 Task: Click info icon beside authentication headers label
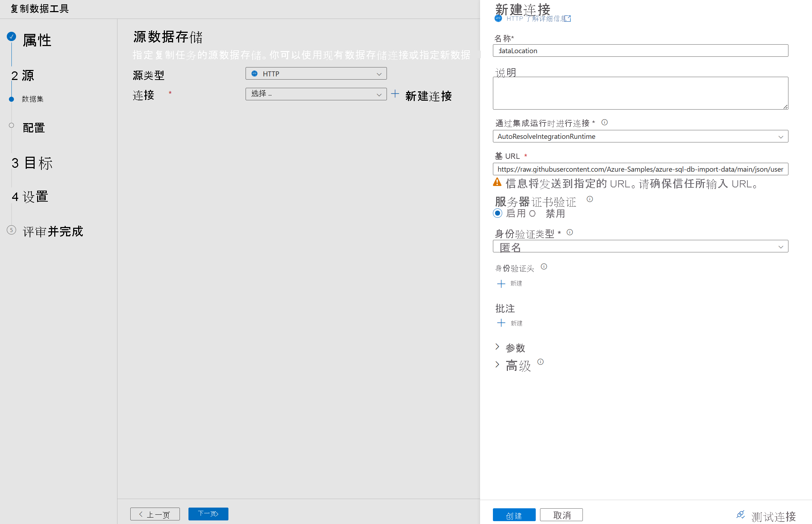point(544,267)
